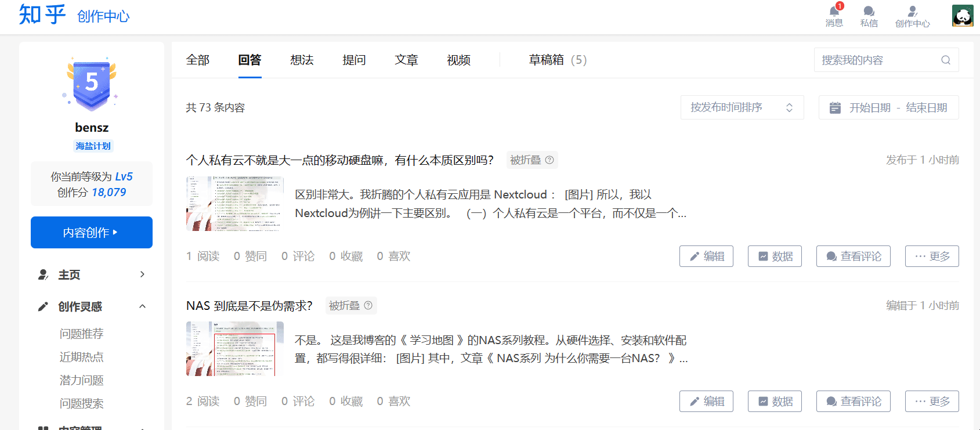Image resolution: width=980 pixels, height=430 pixels.
Task: Open 更多 menu for first answer
Action: pyautogui.click(x=931, y=256)
